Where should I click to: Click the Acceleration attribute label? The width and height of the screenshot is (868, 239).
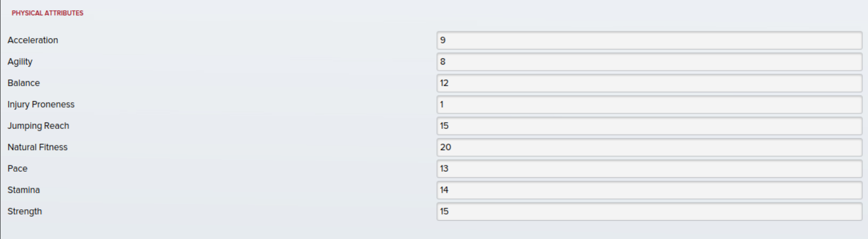pos(33,40)
